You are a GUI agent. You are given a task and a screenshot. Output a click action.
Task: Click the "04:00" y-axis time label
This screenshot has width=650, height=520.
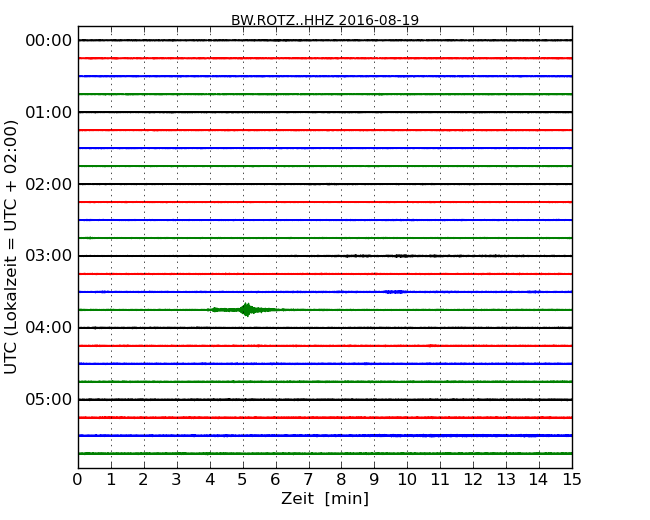pos(49,328)
